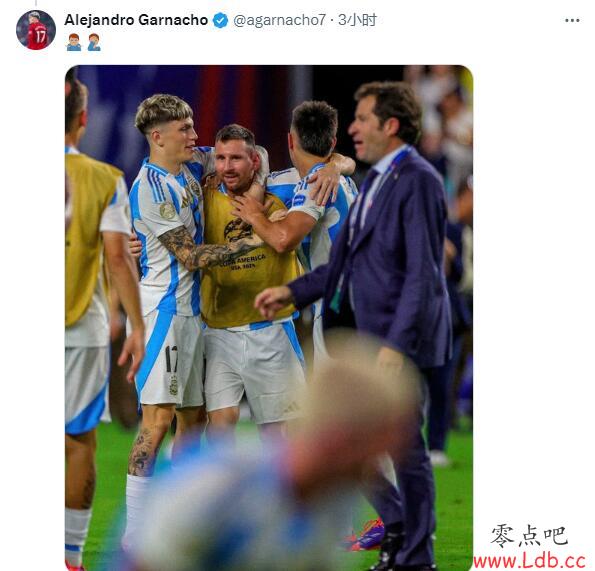Click the second facepalm emoji
The image size is (595, 571).
tap(94, 42)
